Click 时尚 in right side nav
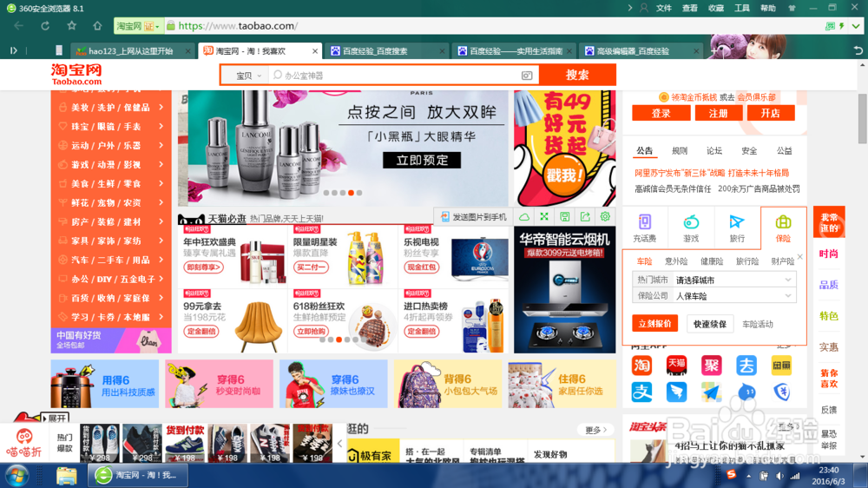Viewport: 868px width, 488px height. tap(829, 254)
